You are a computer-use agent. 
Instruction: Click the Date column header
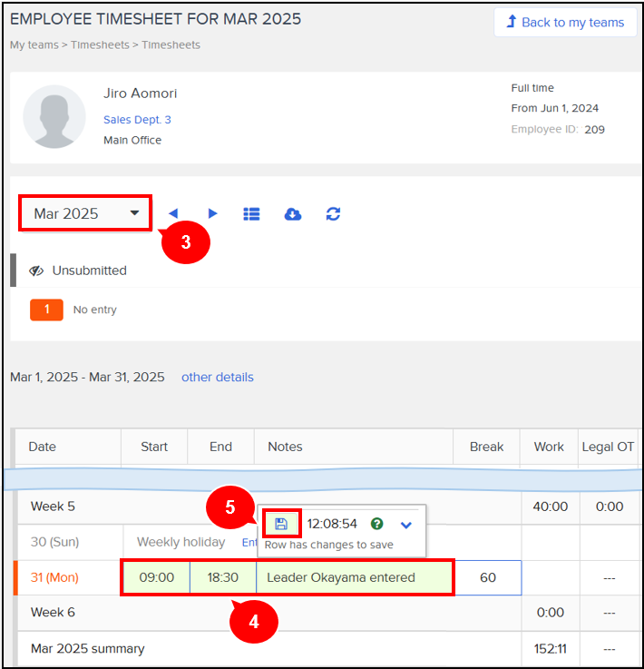pos(68,447)
